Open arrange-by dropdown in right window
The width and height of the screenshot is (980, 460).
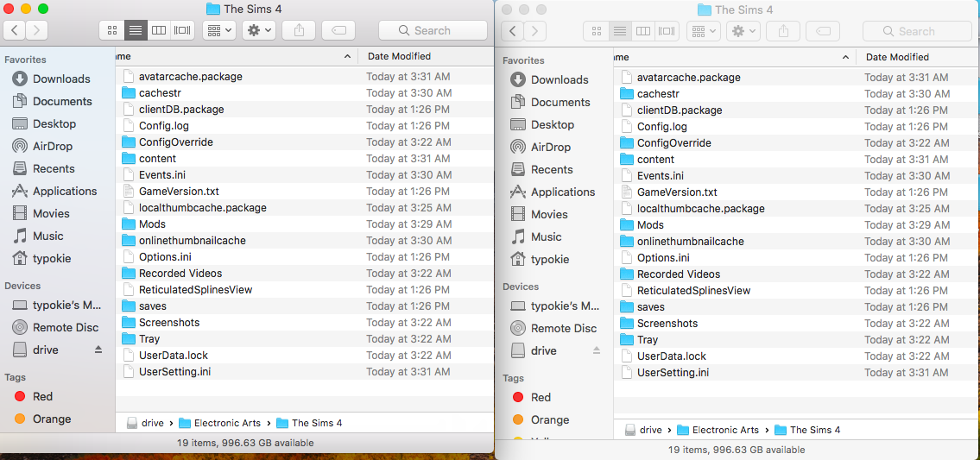pyautogui.click(x=703, y=30)
